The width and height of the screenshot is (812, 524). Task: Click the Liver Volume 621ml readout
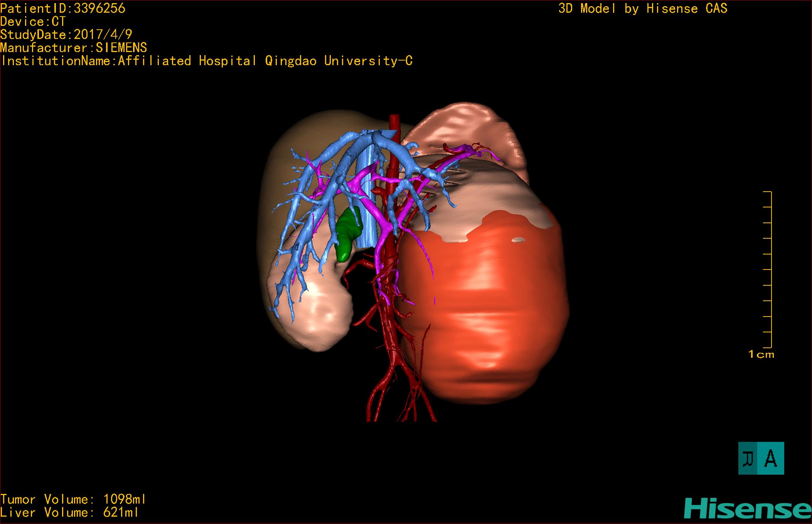click(69, 513)
